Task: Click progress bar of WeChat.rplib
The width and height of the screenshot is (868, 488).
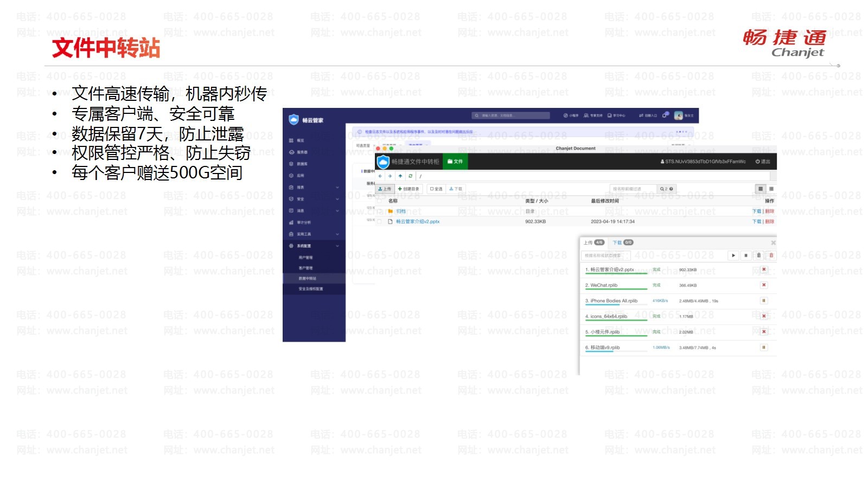Action: coord(616,290)
